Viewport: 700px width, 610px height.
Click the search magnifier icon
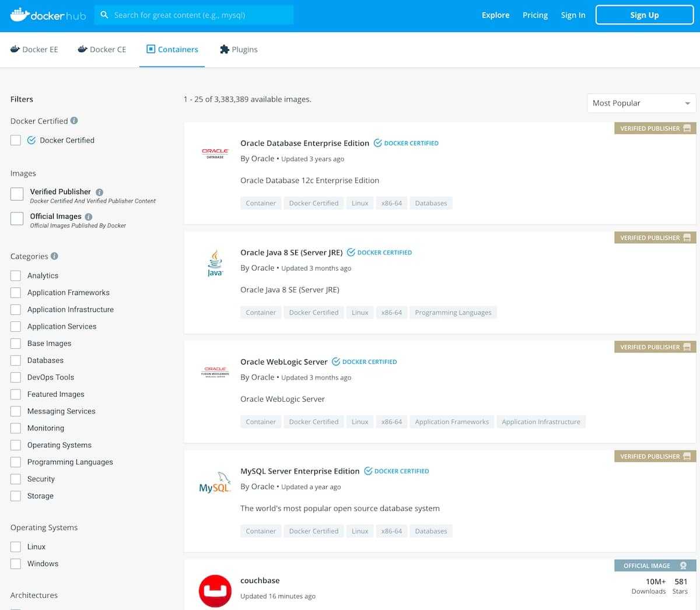coord(104,15)
